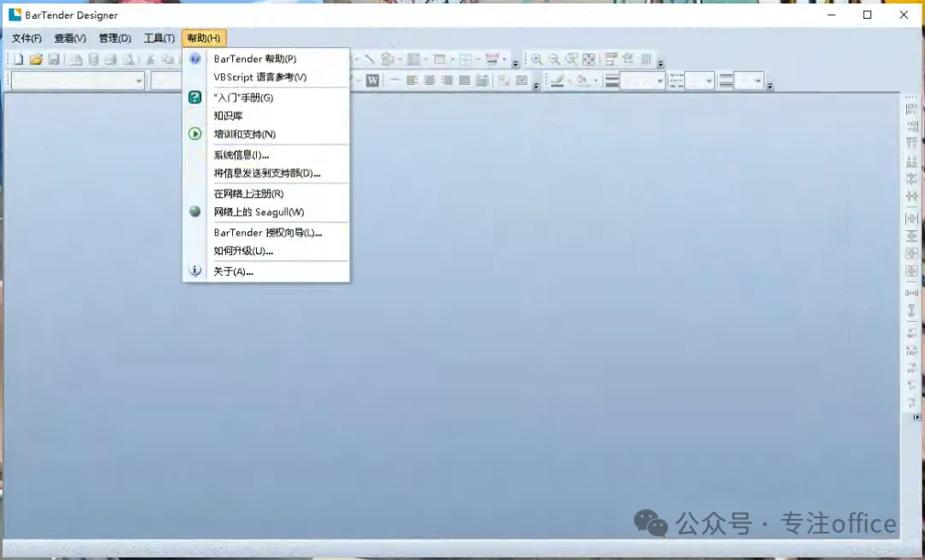Launch BarTender 授权向导(L)...
The width and height of the screenshot is (925, 560).
point(266,232)
